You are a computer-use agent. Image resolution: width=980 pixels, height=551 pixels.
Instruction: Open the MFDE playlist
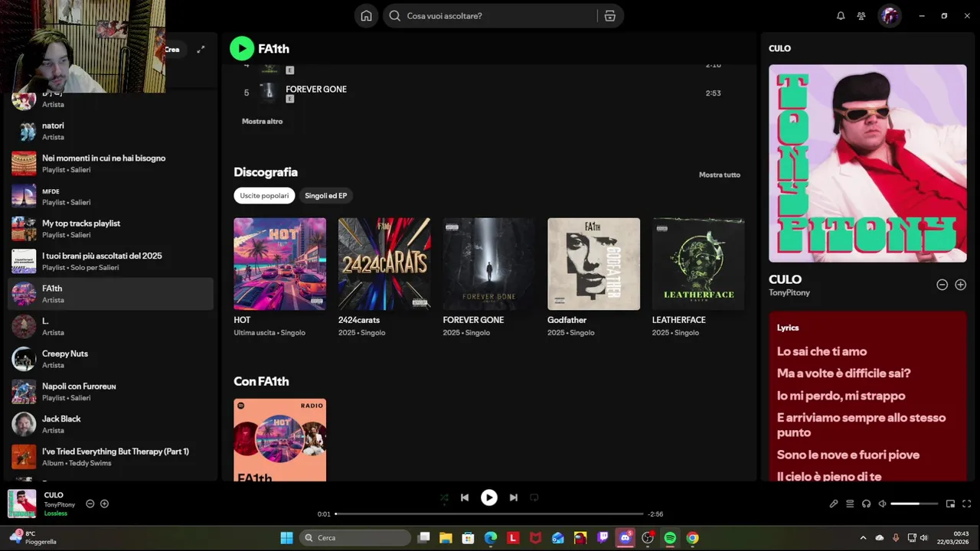point(110,196)
